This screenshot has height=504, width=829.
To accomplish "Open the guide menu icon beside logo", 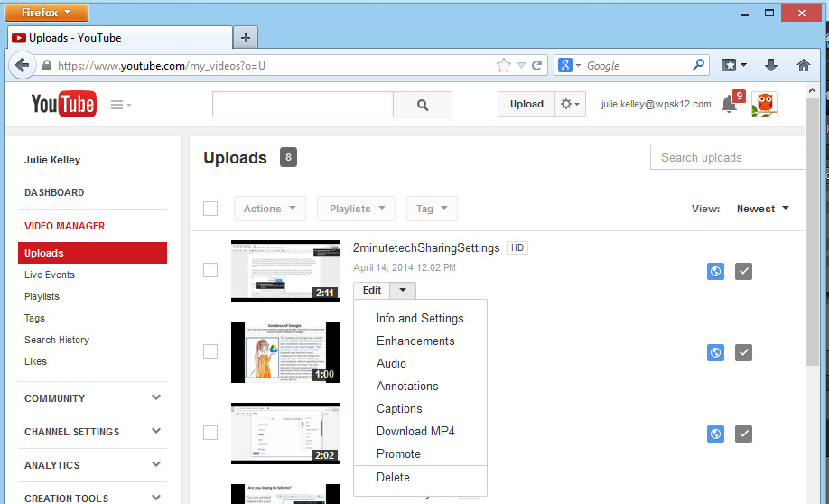I will coord(121,105).
